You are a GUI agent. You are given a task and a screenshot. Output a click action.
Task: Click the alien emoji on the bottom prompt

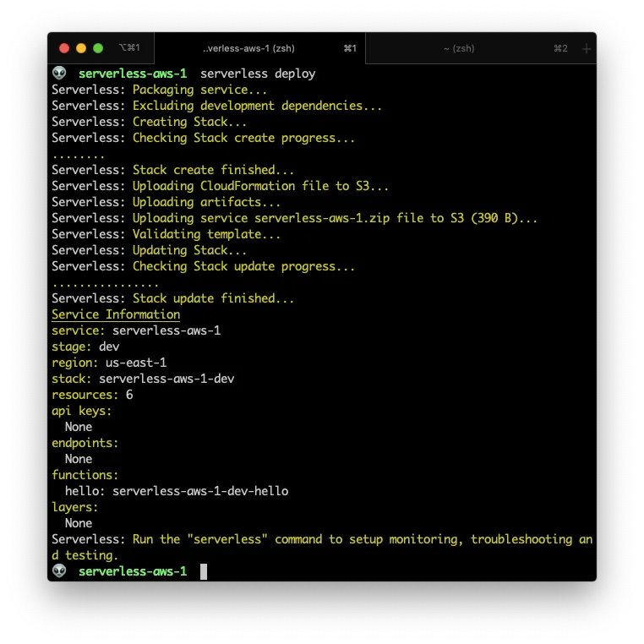click(x=59, y=570)
